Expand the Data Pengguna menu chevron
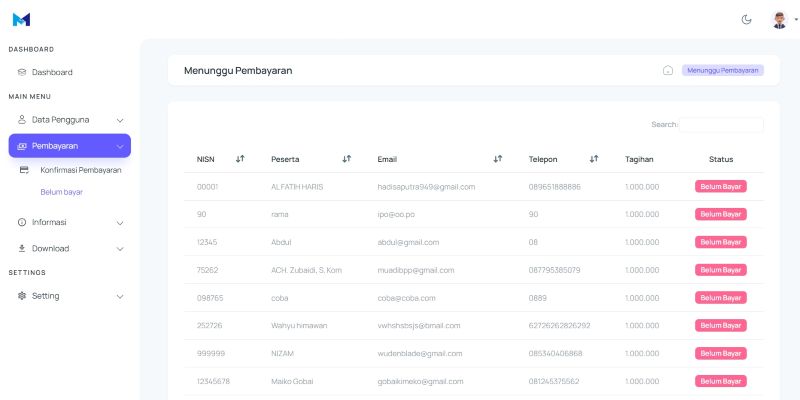This screenshot has height=400, width=800. [x=120, y=119]
